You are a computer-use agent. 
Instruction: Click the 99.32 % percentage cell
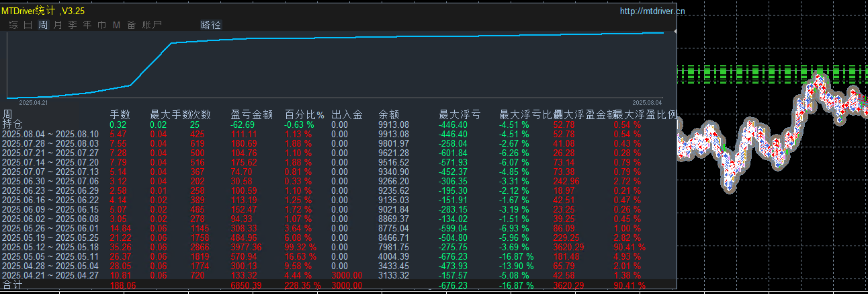pos(301,247)
